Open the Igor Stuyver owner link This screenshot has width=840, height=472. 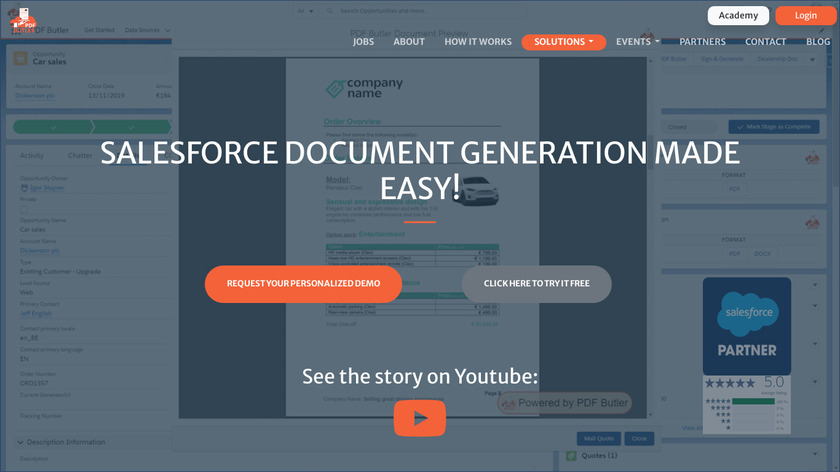pos(47,188)
